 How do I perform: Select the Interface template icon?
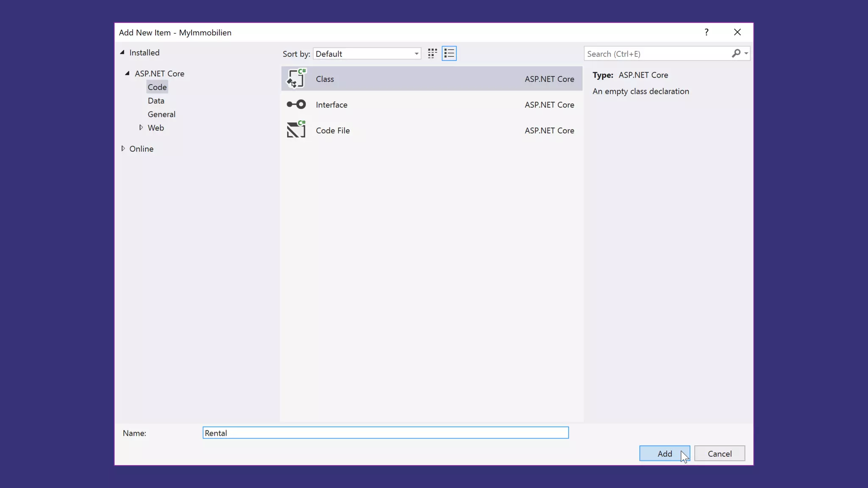point(296,104)
